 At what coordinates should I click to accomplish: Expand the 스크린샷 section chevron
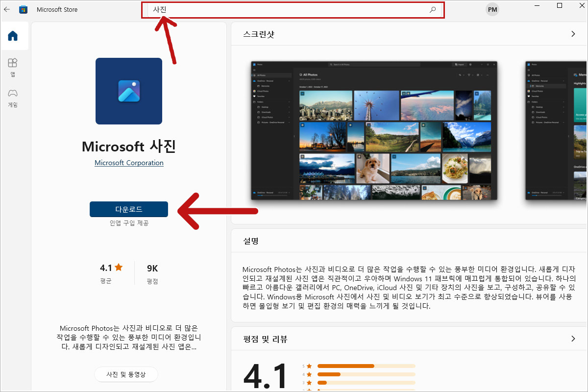[573, 34]
